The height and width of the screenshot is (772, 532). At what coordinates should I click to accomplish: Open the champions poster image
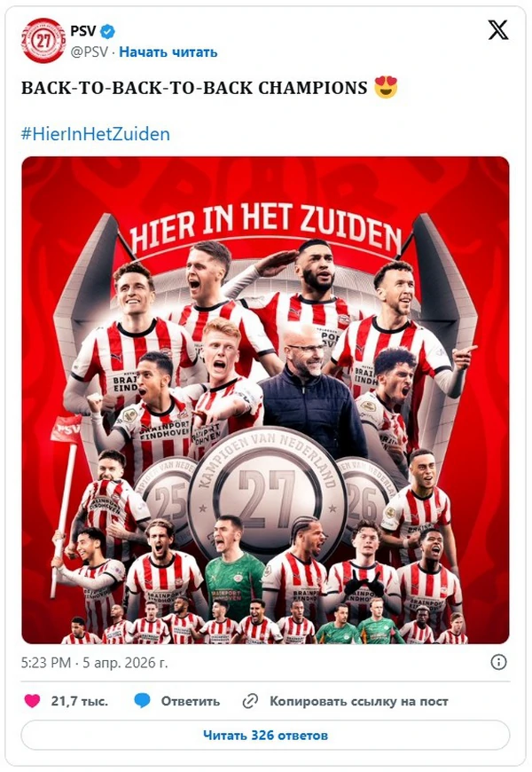265,400
